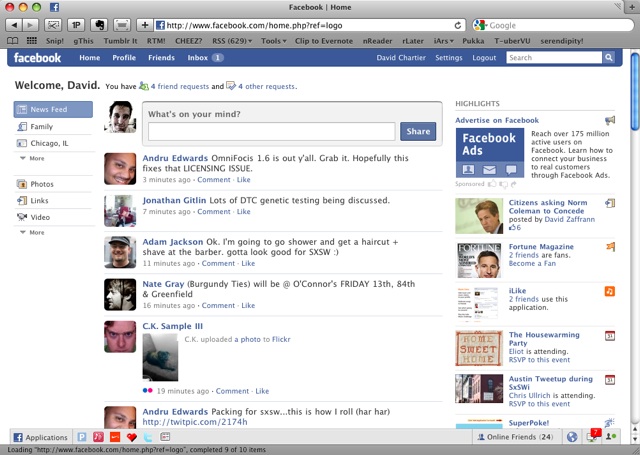Viewport: 640px width, 455px height.
Task: Go back with the browser back arrow
Action: point(14,25)
